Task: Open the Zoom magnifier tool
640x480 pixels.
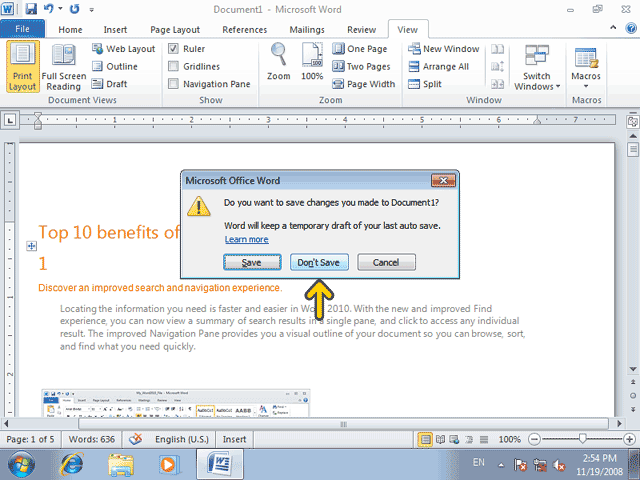Action: click(279, 61)
